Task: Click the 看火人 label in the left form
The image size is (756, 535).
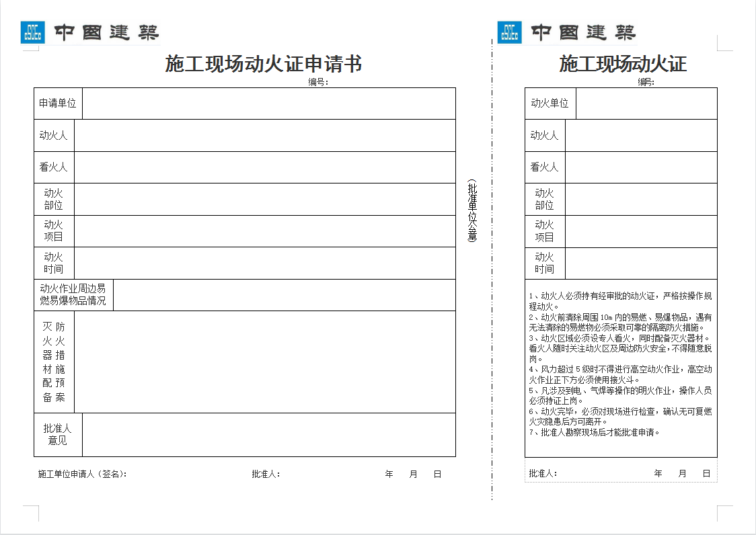Action: point(54,167)
